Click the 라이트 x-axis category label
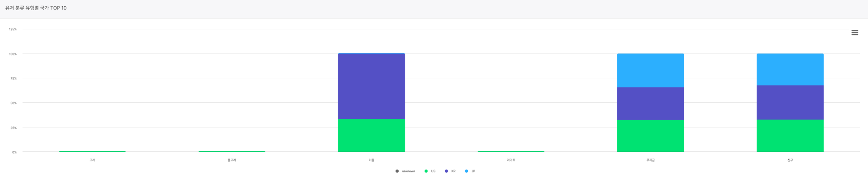868x181 pixels. click(x=511, y=160)
